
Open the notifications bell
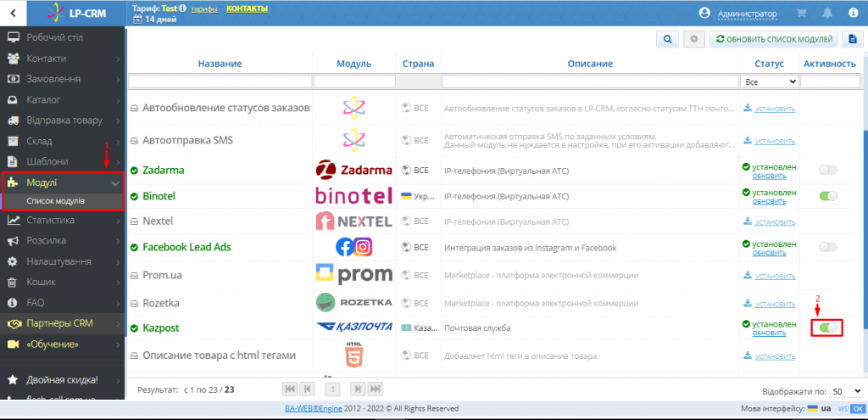827,14
